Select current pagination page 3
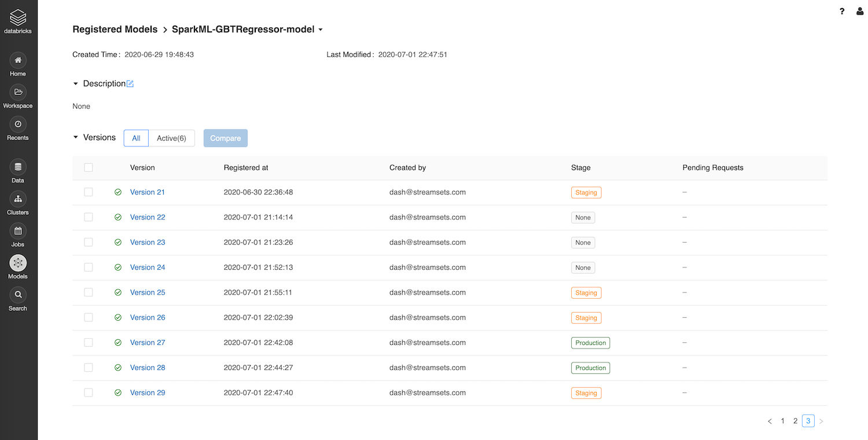 click(x=808, y=421)
